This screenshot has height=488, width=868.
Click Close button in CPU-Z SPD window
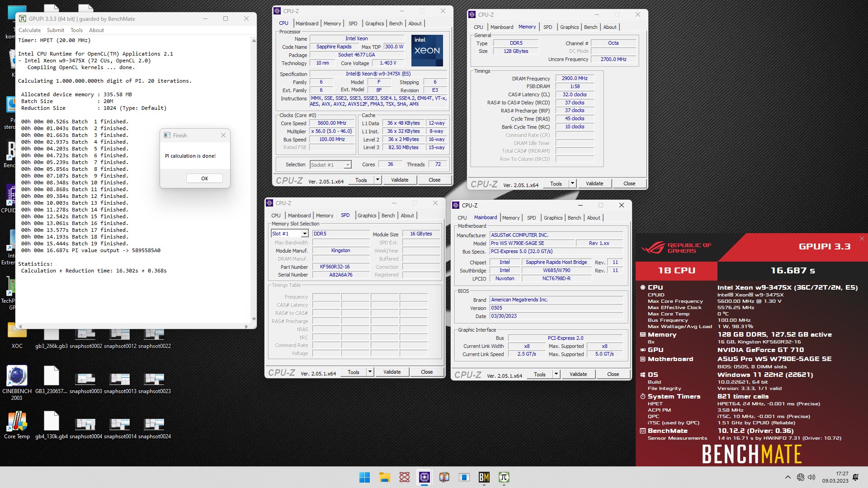pos(427,372)
